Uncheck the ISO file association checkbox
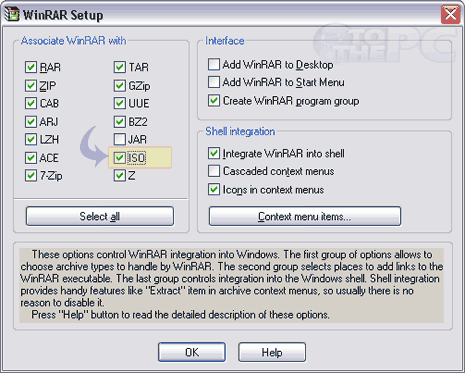 coord(119,157)
